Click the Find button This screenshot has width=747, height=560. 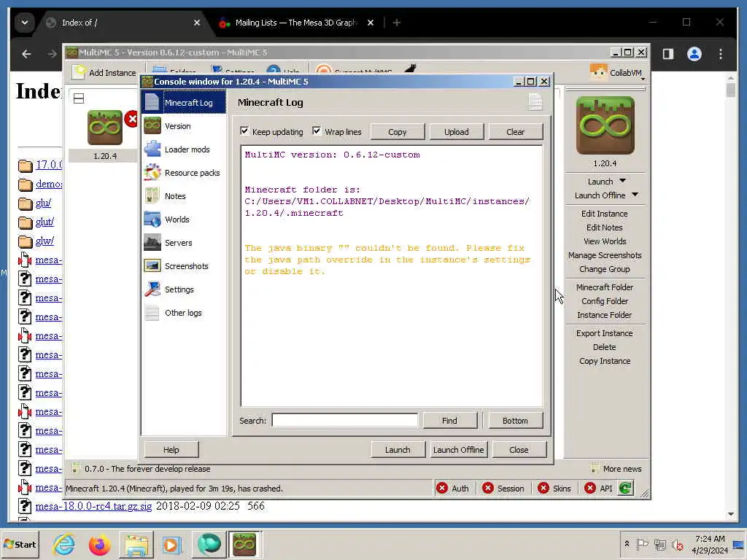coord(449,421)
